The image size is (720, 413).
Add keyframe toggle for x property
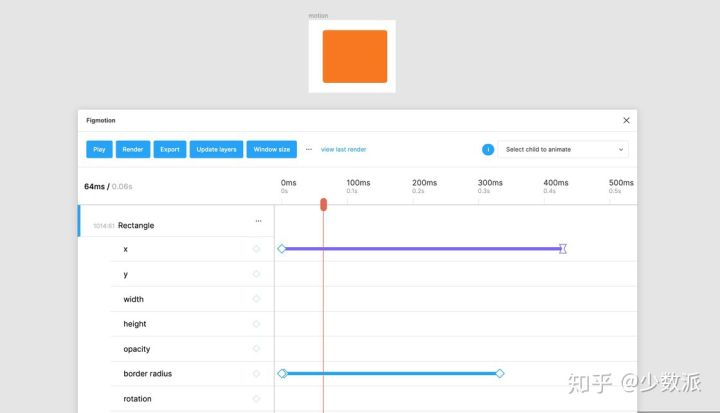click(256, 249)
